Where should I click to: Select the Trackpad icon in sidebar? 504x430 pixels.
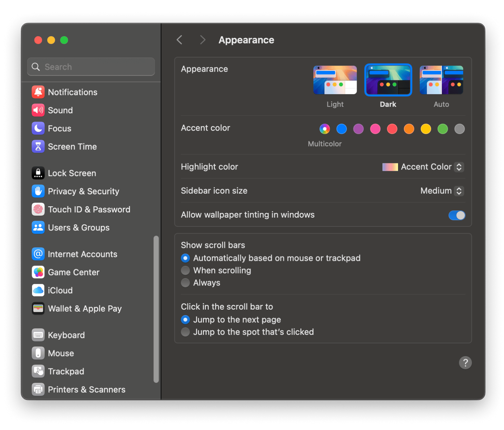click(x=38, y=371)
